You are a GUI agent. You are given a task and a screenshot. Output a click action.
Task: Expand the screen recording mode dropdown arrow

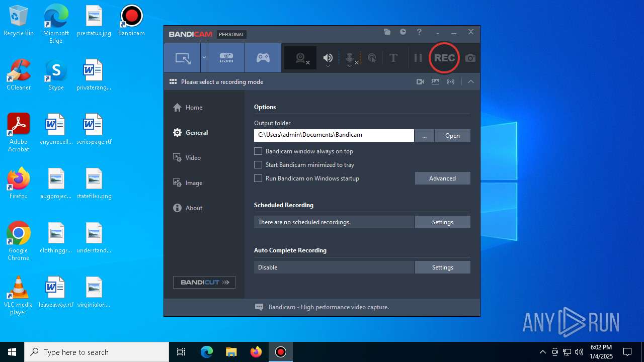[204, 58]
